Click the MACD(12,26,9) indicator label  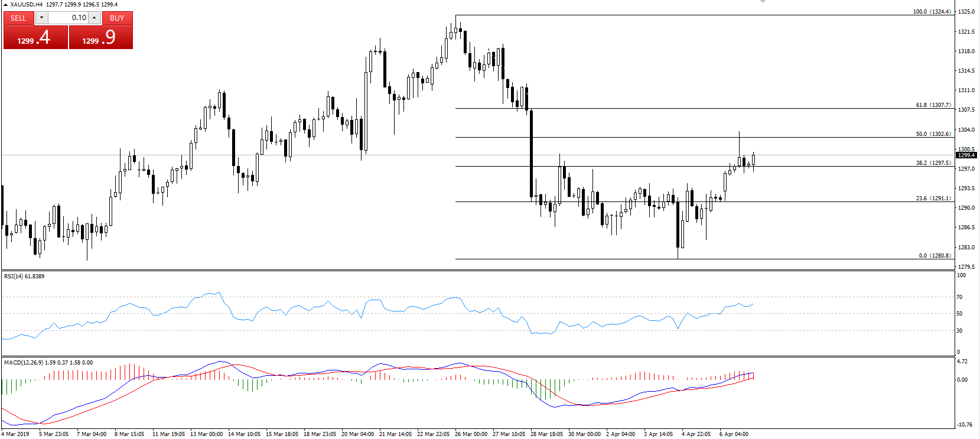point(48,362)
